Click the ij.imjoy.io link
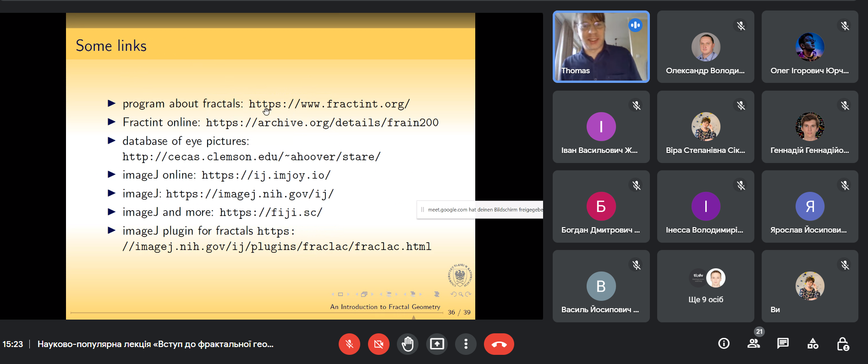The height and width of the screenshot is (364, 868). click(x=266, y=175)
